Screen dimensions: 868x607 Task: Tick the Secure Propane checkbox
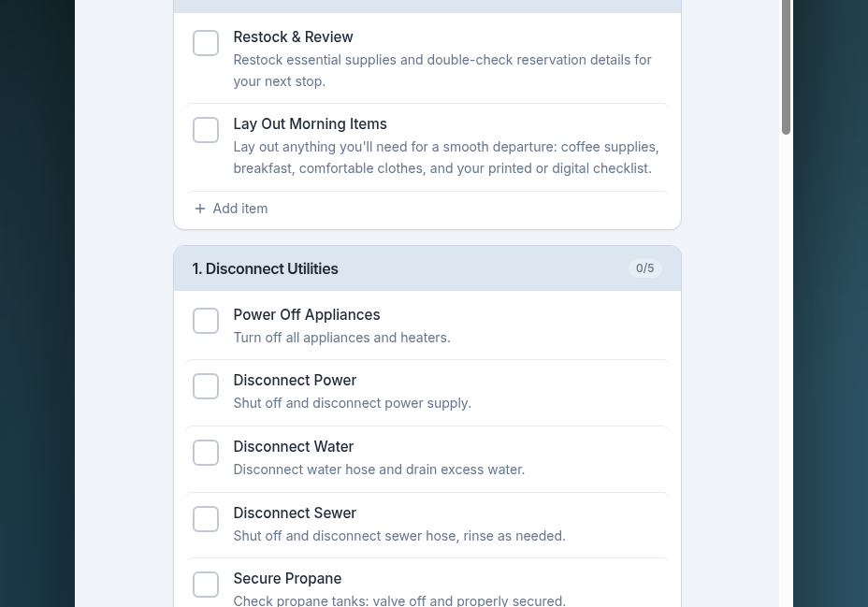tap(206, 585)
